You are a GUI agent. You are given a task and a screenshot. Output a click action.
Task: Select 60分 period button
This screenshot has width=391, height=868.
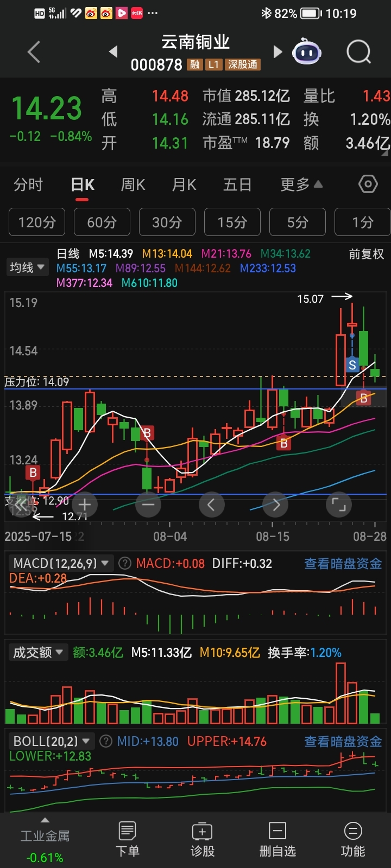click(x=102, y=222)
